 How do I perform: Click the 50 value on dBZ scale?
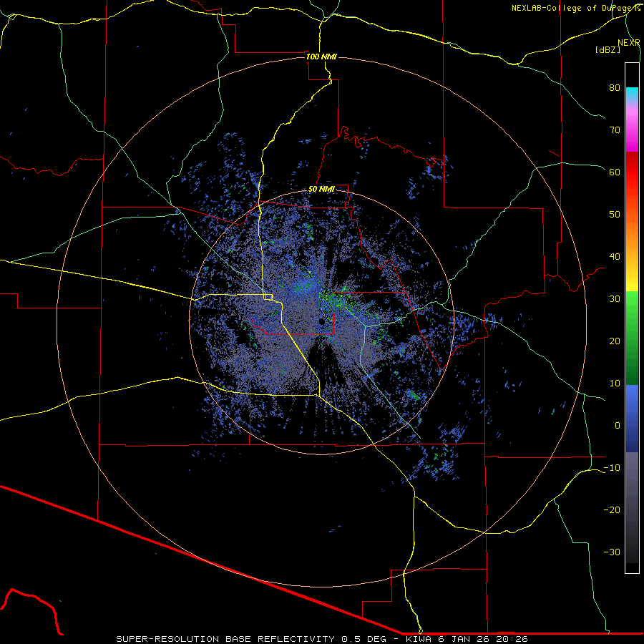click(615, 215)
